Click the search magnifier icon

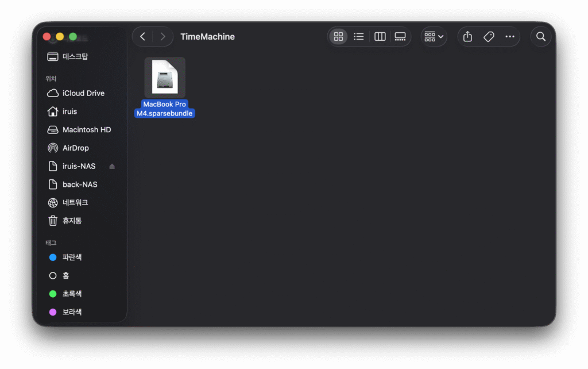tap(540, 37)
